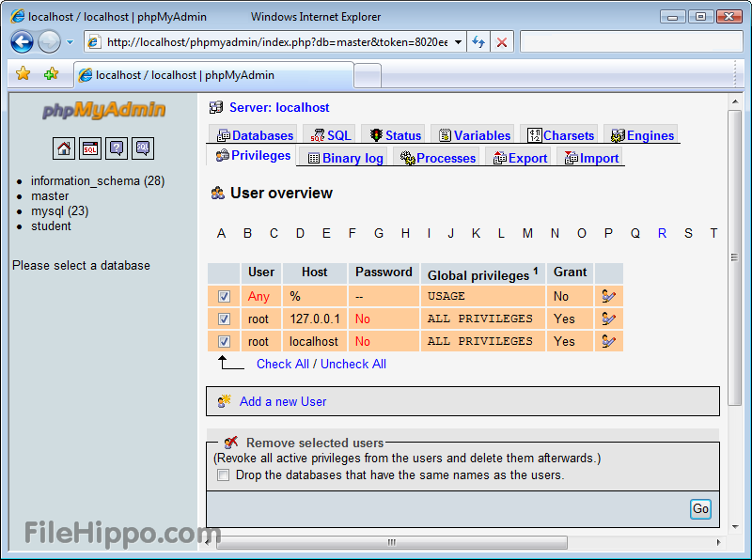Click the Add to Favorites icon
The height and width of the screenshot is (560, 752).
pyautogui.click(x=51, y=74)
